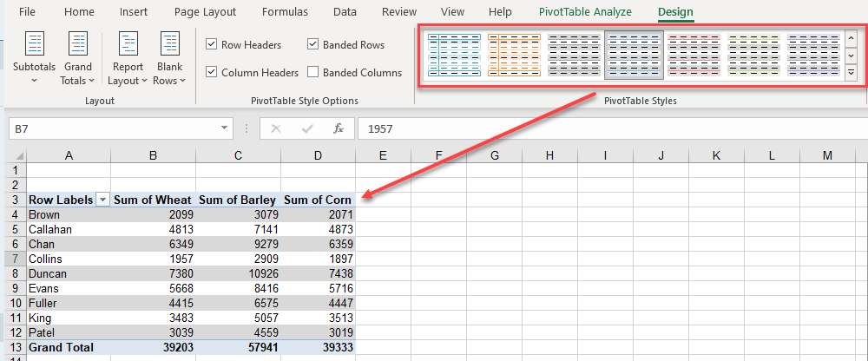Image resolution: width=868 pixels, height=361 pixels.
Task: Disable the Column Headers checkbox
Action: pos(212,73)
